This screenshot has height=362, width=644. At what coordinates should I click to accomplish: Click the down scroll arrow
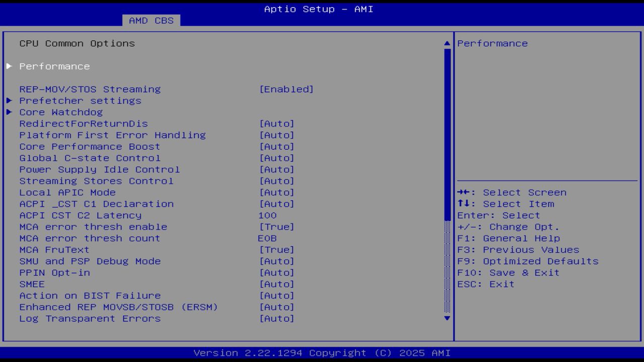coord(446,318)
